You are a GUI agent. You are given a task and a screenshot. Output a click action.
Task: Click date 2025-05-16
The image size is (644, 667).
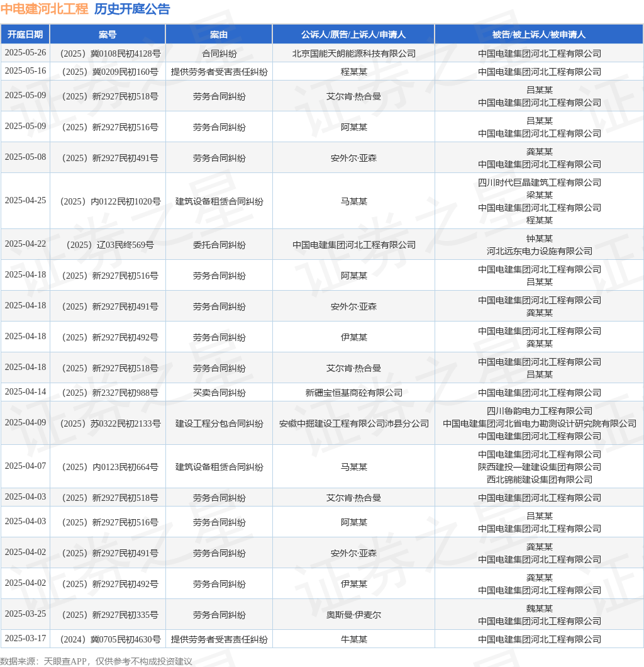tap(26, 71)
